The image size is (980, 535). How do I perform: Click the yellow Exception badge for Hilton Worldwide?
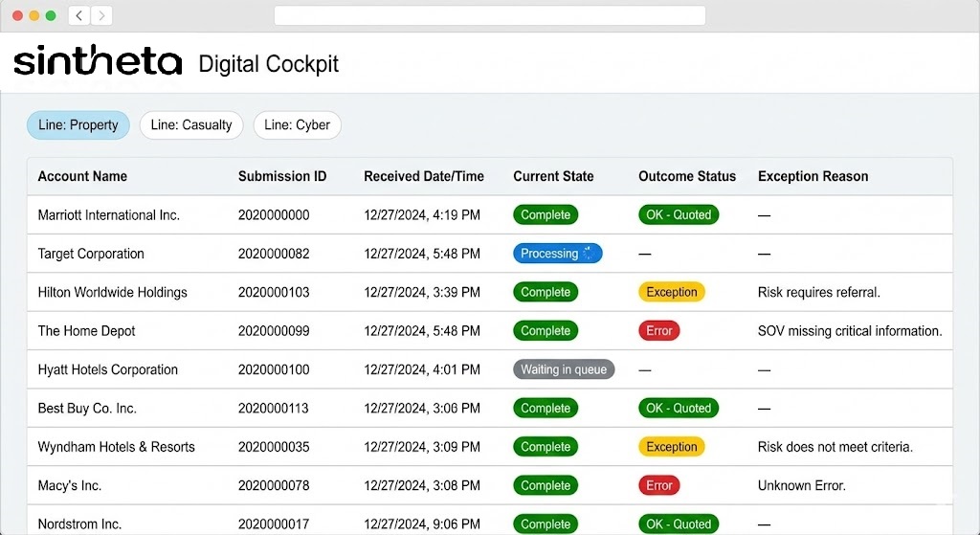(x=671, y=292)
